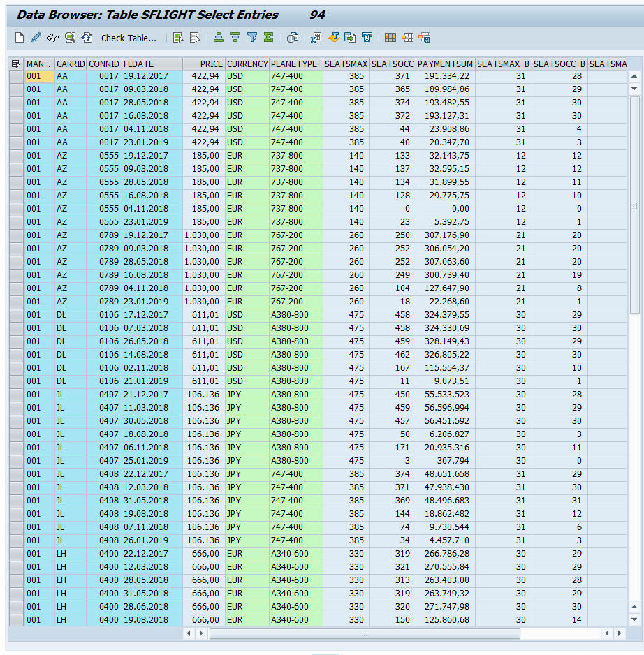644x655 pixels.
Task: Click the Select All rows icon
Action: tap(178, 38)
